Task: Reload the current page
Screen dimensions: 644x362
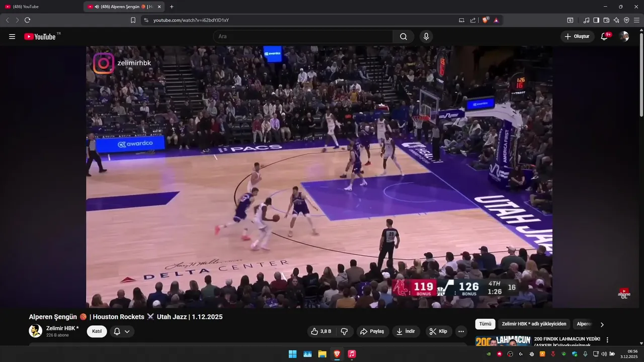Action: coord(27,20)
